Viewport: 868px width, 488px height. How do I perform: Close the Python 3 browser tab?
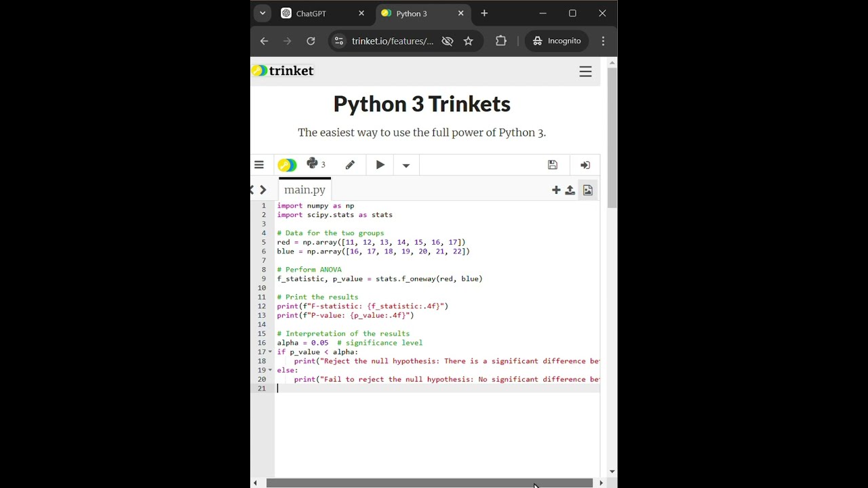(461, 14)
